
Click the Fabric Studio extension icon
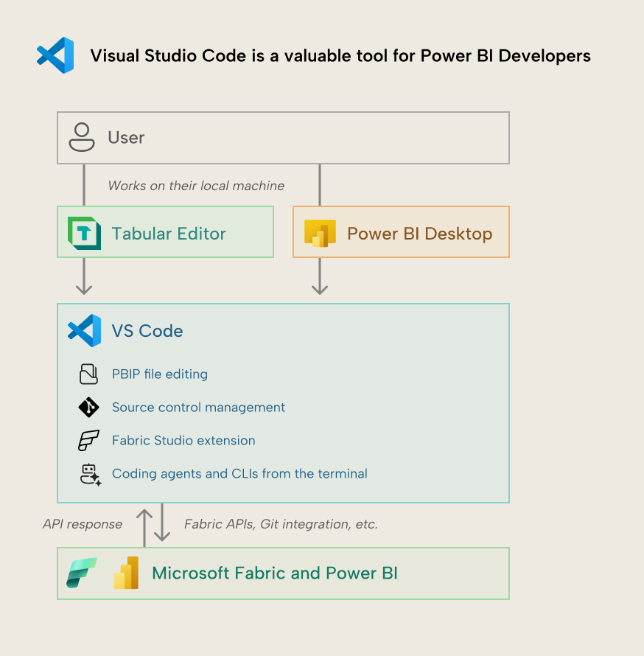tap(88, 440)
